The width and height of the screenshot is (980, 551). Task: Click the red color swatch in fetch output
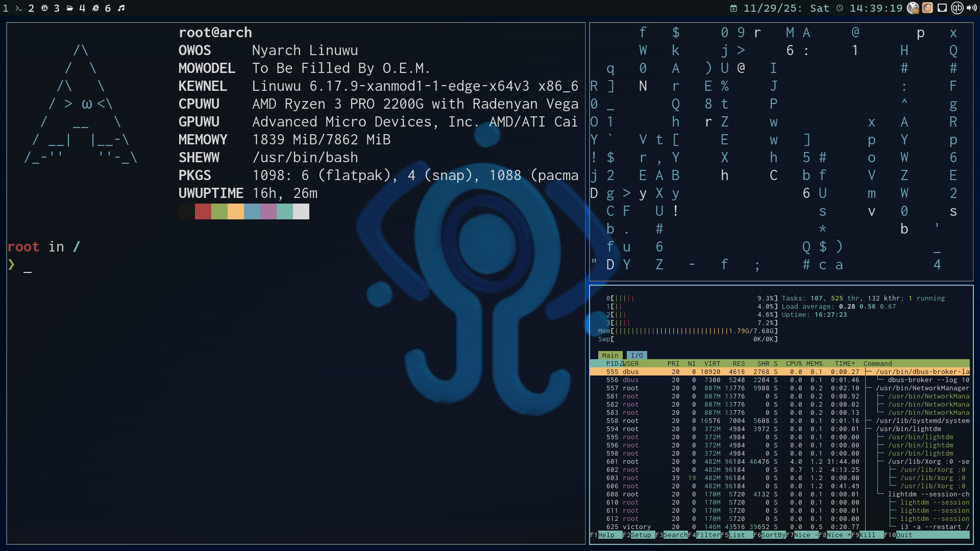(203, 211)
